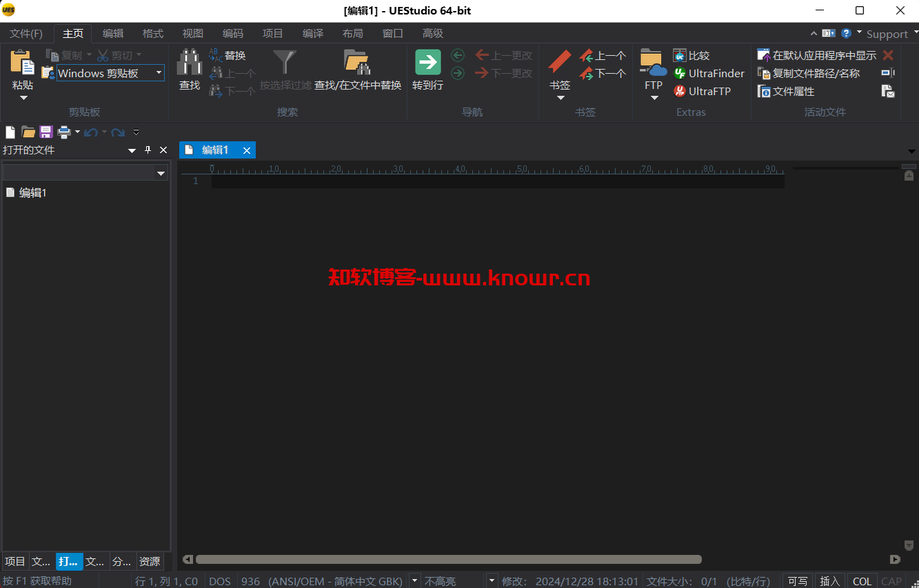This screenshot has height=588, width=919.
Task: Click the Redo quick access icon
Action: click(118, 132)
